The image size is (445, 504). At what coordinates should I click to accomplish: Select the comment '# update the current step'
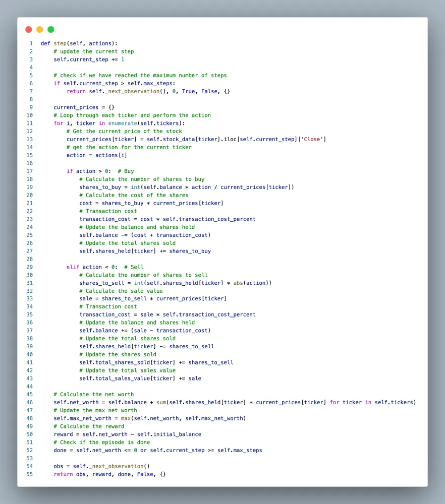94,51
